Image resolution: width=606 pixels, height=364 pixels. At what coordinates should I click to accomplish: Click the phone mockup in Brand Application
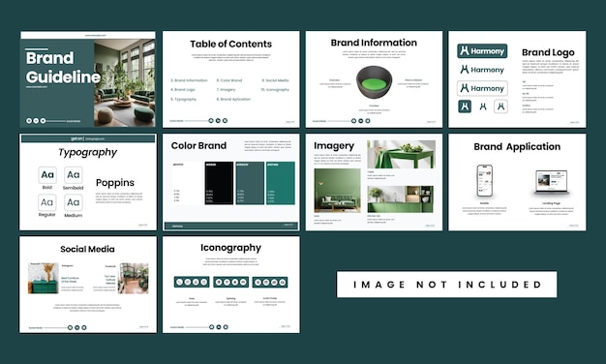[484, 181]
